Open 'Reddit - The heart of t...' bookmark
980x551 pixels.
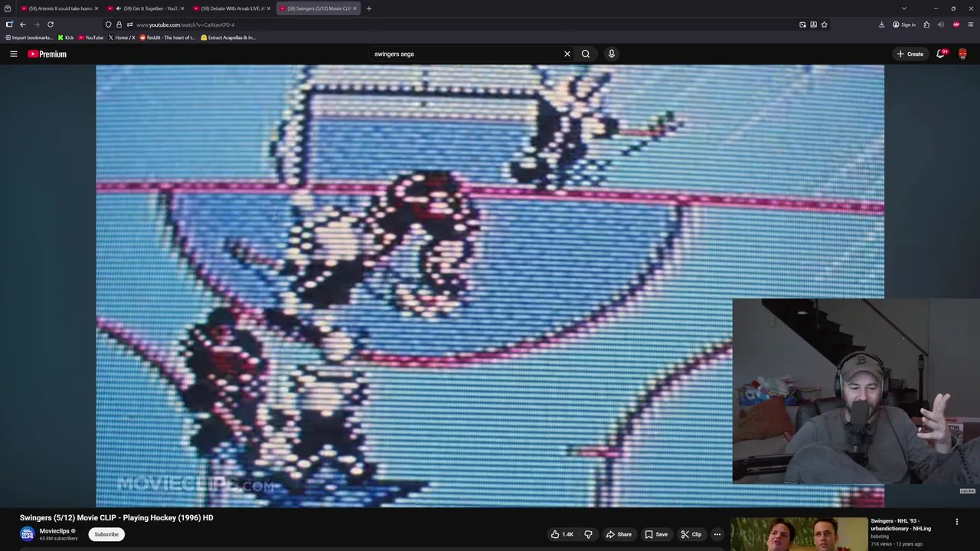168,37
